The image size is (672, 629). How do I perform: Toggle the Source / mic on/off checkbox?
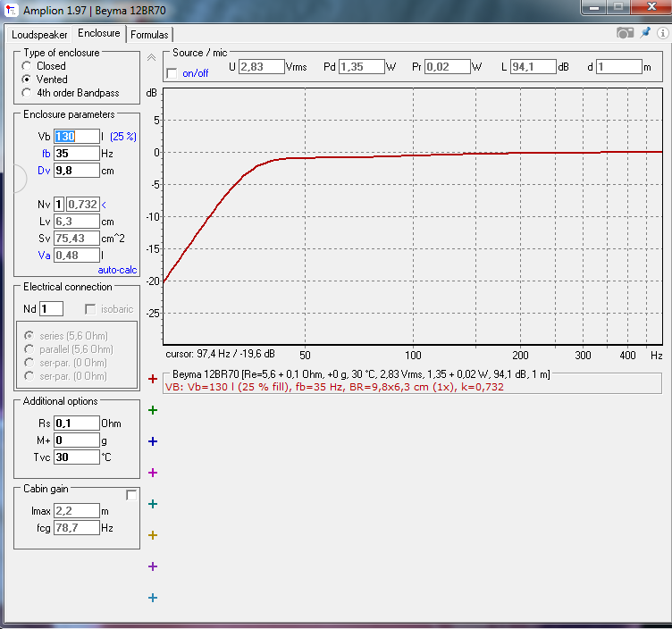coord(172,73)
